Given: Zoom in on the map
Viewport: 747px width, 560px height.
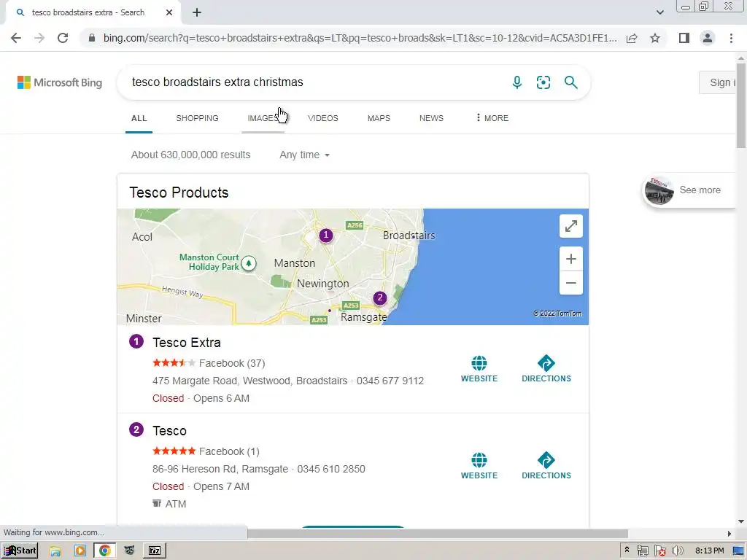Looking at the screenshot, I should [571, 259].
